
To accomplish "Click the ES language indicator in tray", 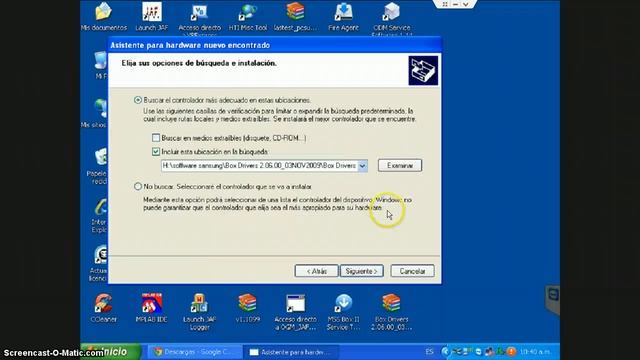I will (429, 351).
